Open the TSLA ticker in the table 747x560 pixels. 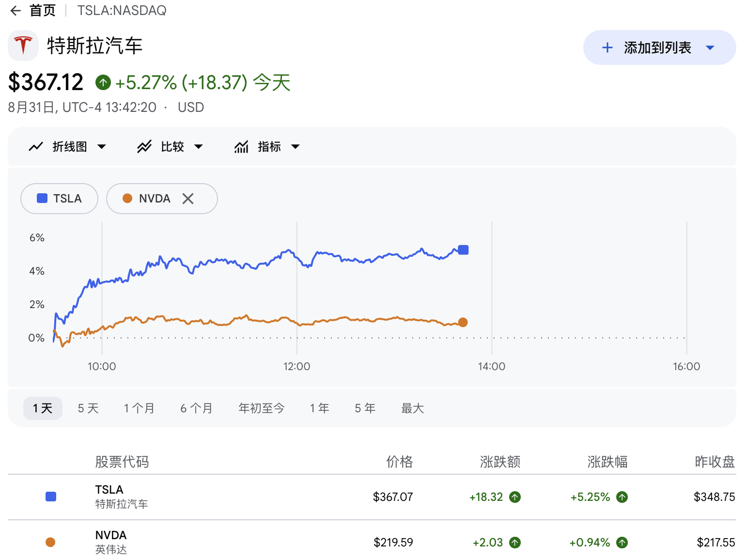pos(109,490)
